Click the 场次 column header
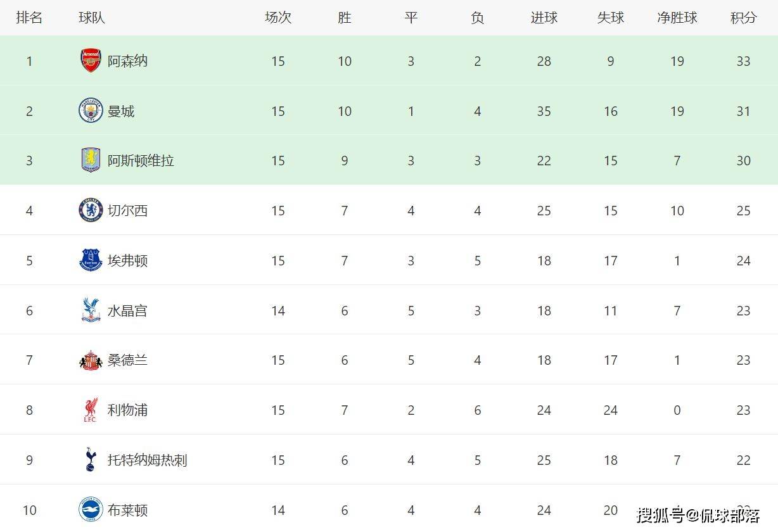Image resolution: width=778 pixels, height=532 pixels. point(277,18)
